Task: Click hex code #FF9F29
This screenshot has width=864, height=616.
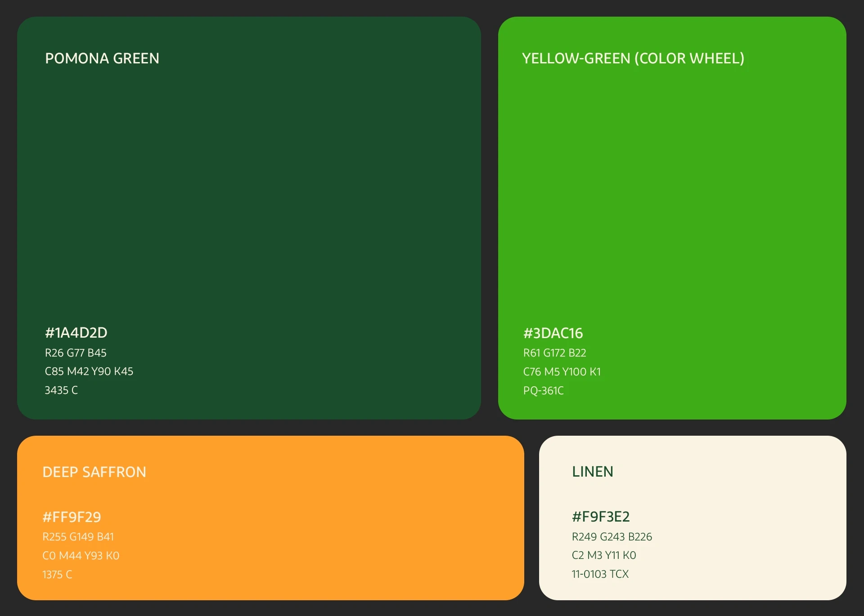Action: (x=72, y=517)
